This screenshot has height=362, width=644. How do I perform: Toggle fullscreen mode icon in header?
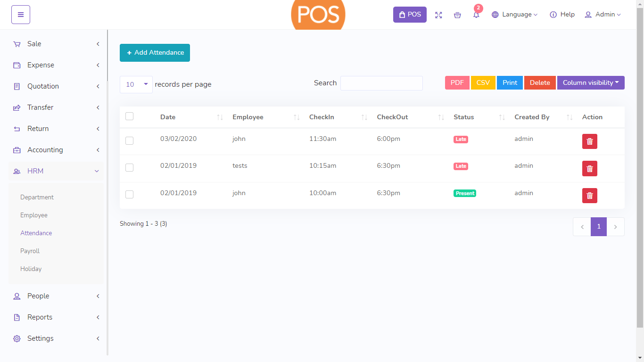[x=438, y=15]
